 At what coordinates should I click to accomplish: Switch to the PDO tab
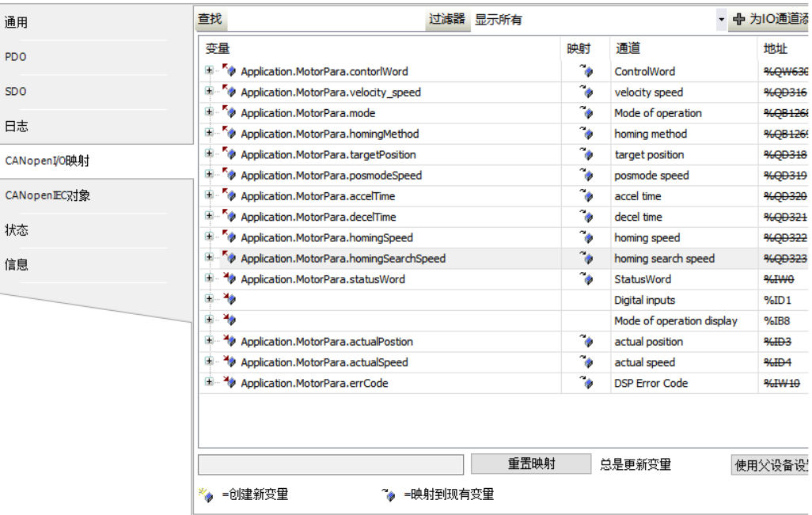(x=16, y=57)
